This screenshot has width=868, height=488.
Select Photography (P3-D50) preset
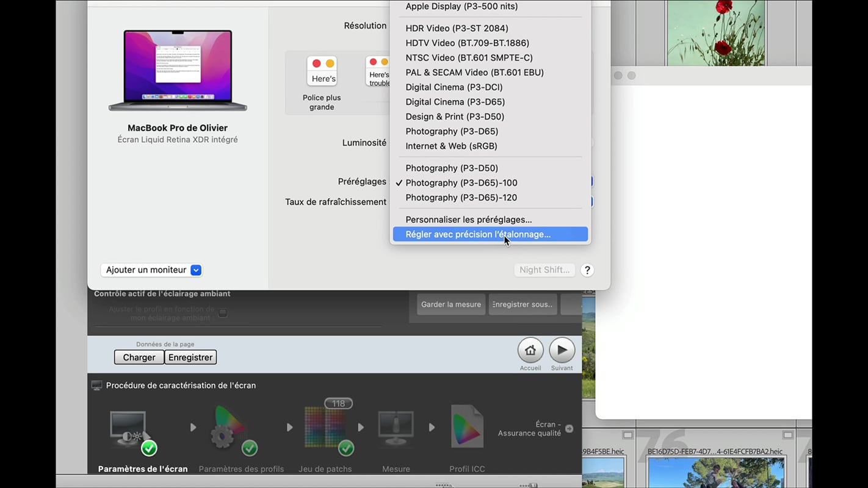[490, 168]
